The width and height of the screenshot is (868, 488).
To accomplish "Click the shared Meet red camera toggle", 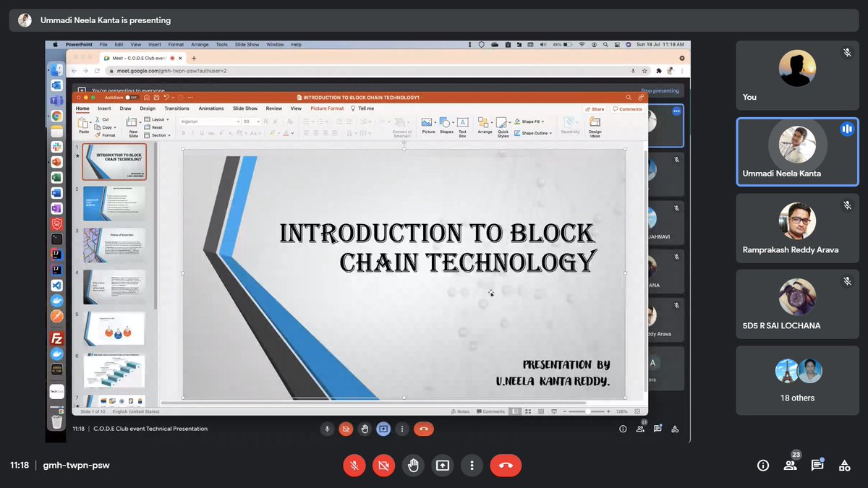I will coord(346,429).
